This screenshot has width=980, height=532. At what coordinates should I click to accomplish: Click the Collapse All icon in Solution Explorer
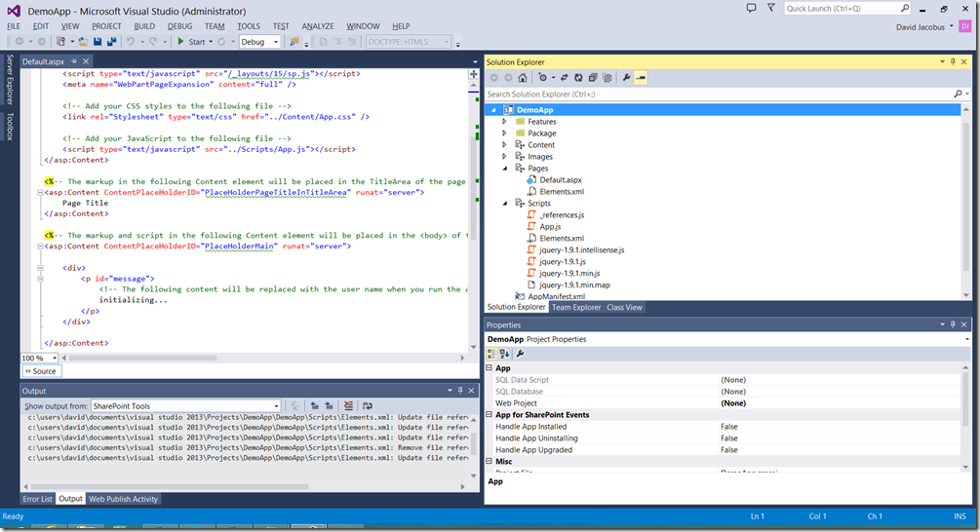click(593, 77)
